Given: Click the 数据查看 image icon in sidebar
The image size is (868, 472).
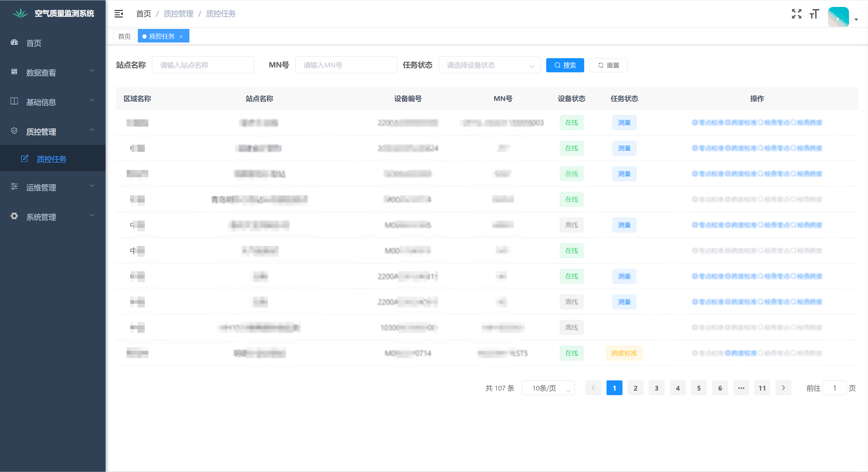Looking at the screenshot, I should (14, 72).
